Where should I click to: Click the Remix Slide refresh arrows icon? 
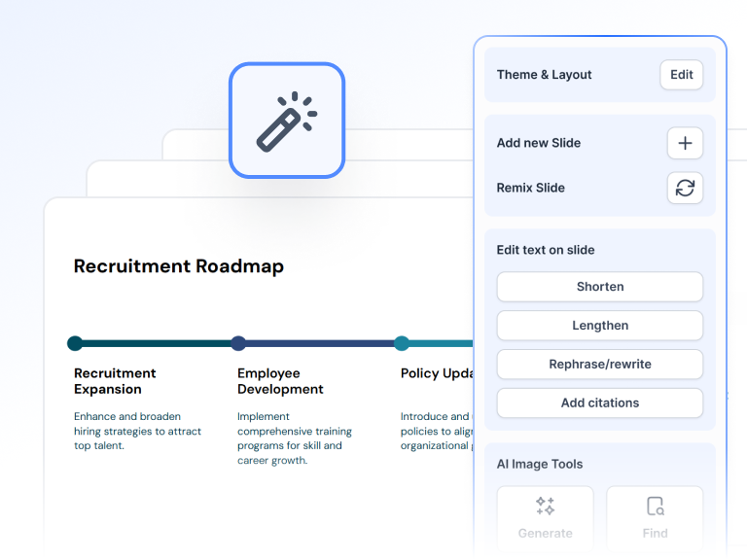[685, 188]
